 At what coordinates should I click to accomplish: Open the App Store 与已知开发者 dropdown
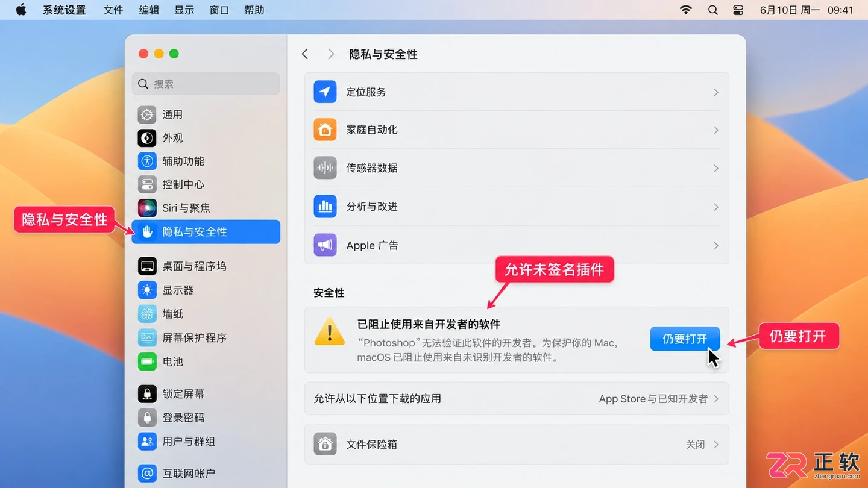tap(659, 399)
